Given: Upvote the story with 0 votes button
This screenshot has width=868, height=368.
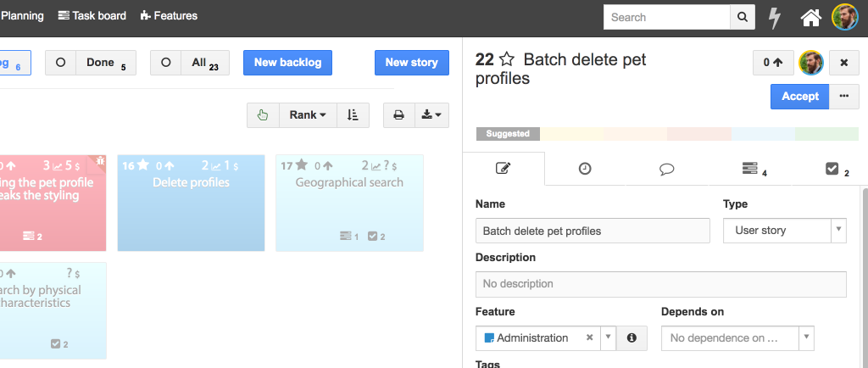Looking at the screenshot, I should (x=773, y=63).
